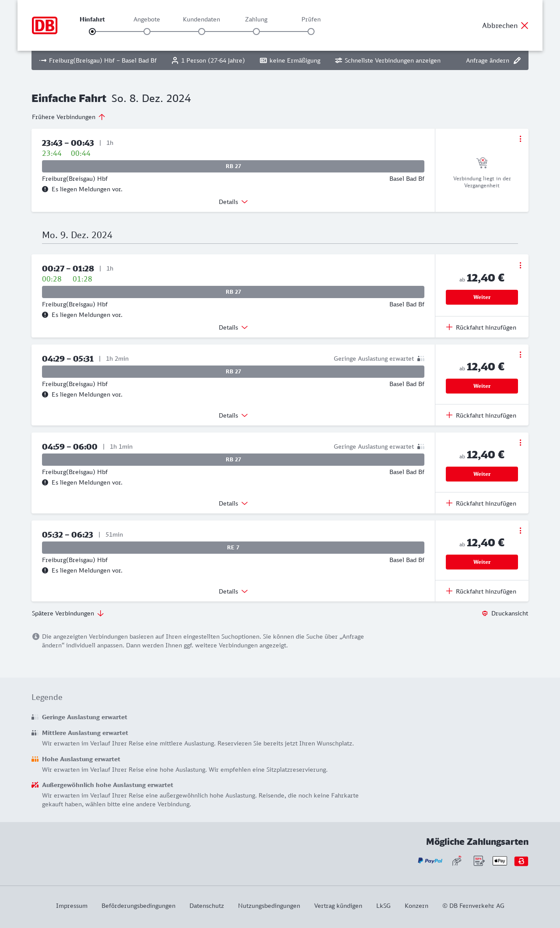
Task: Open three-dot menu for 05:32 connection
Action: (520, 531)
